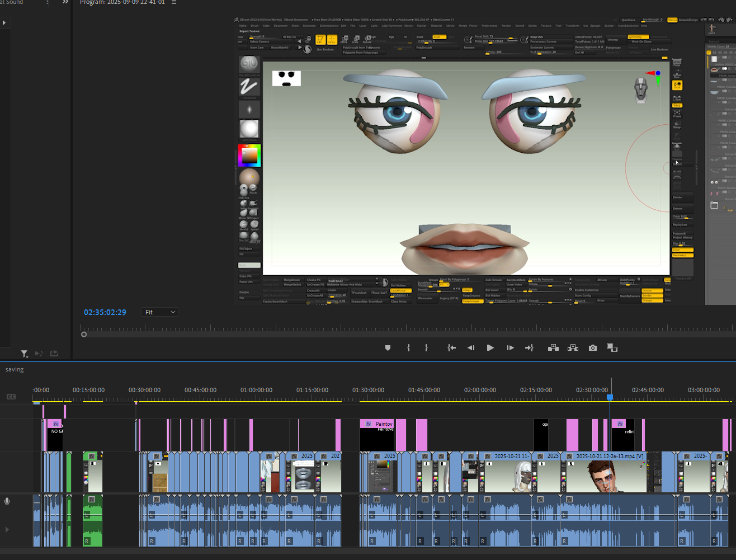The height and width of the screenshot is (560, 736).
Task: Export a frame with the camera icon
Action: point(593,348)
